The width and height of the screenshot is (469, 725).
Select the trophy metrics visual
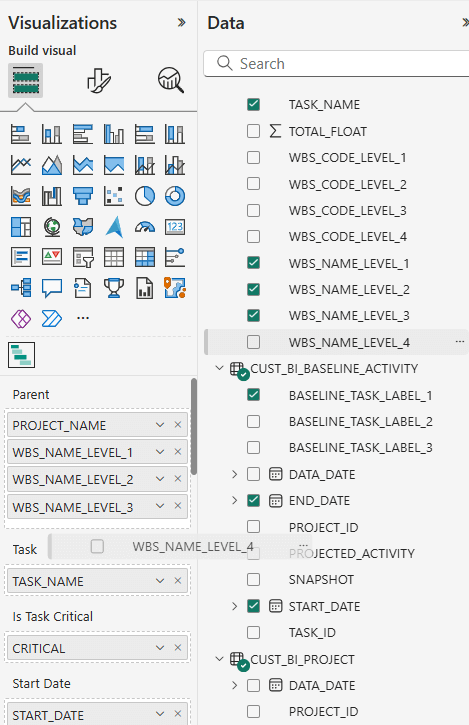tap(114, 288)
